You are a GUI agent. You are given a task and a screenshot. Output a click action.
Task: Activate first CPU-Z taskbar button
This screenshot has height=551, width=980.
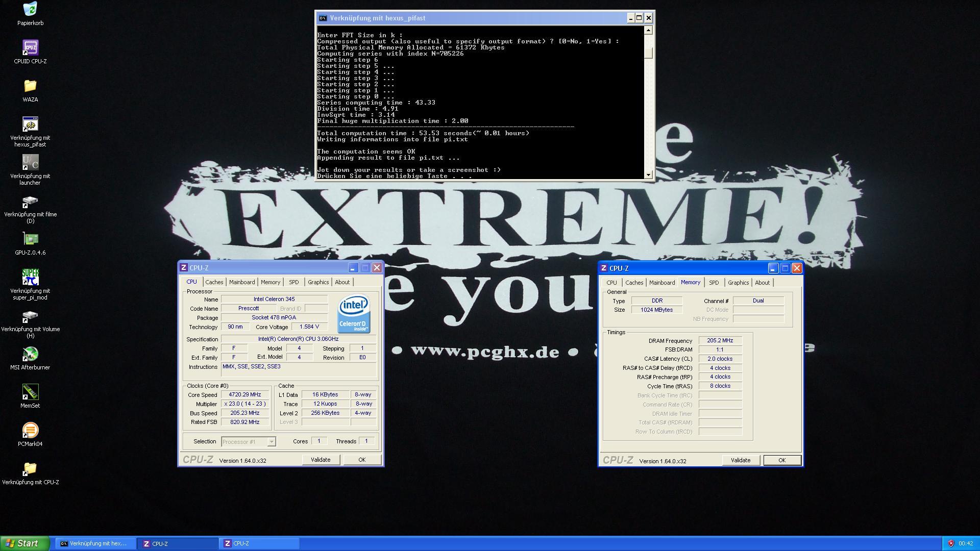[178, 543]
